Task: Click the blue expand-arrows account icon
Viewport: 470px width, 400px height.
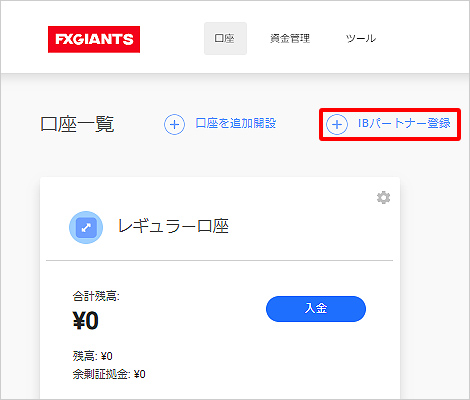Action: click(x=86, y=227)
